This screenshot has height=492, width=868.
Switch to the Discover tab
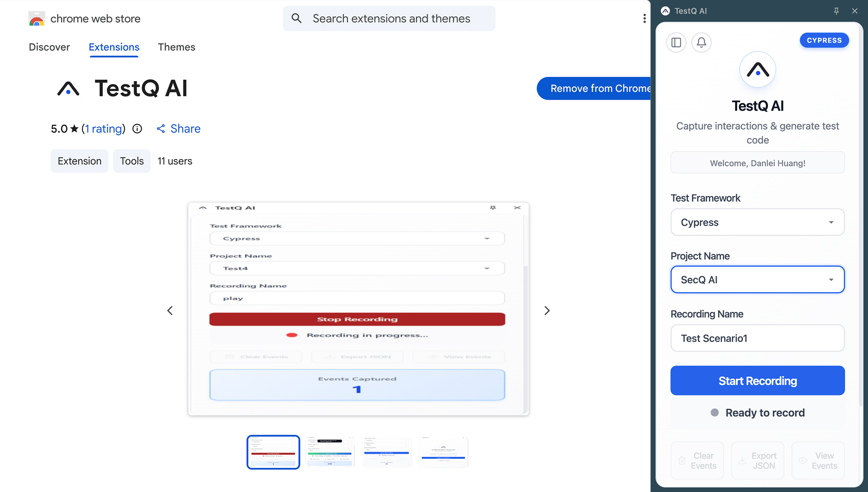point(49,47)
